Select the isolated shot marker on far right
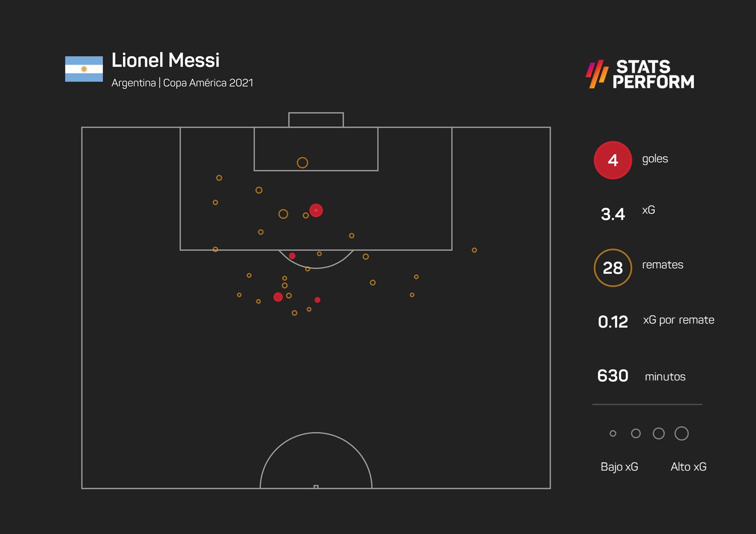The height and width of the screenshot is (534, 756). click(474, 250)
